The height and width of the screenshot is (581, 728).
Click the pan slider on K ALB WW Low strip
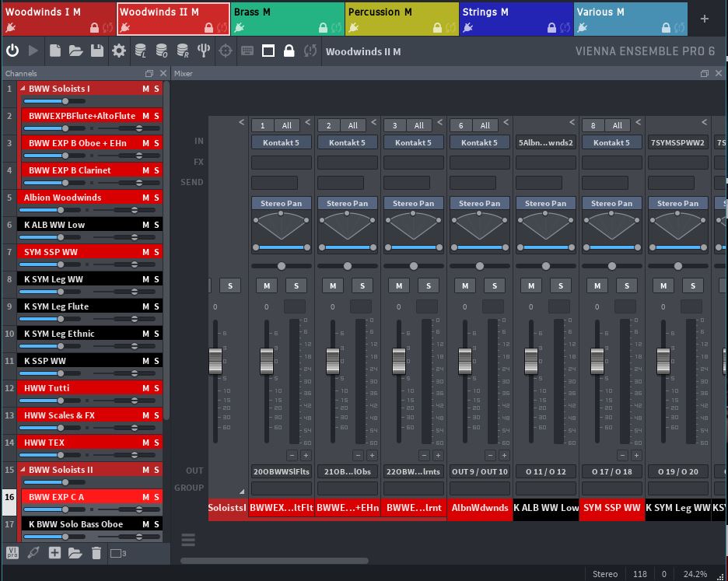[x=545, y=266]
